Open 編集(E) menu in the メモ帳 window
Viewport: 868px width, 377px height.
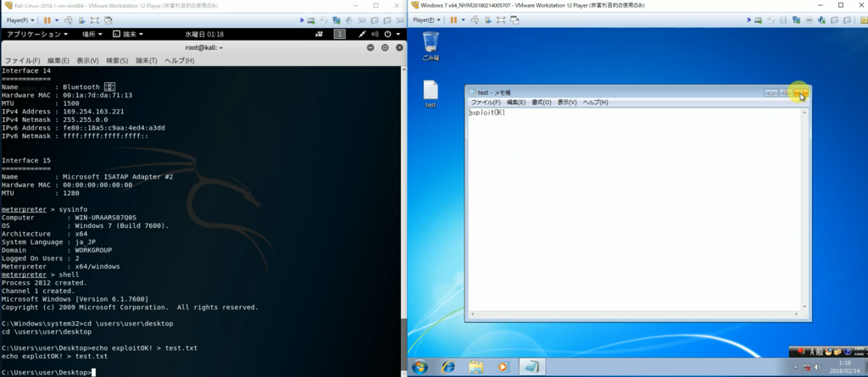(516, 103)
